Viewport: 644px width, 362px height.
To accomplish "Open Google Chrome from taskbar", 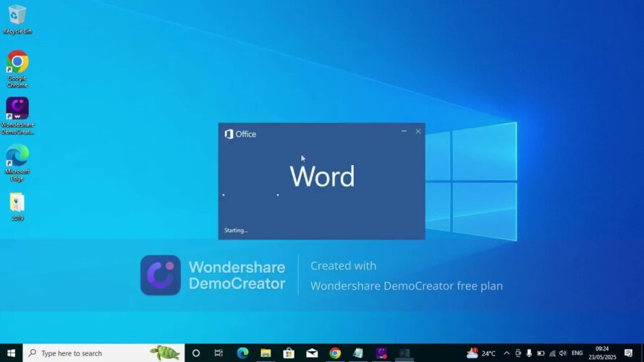I will point(335,353).
